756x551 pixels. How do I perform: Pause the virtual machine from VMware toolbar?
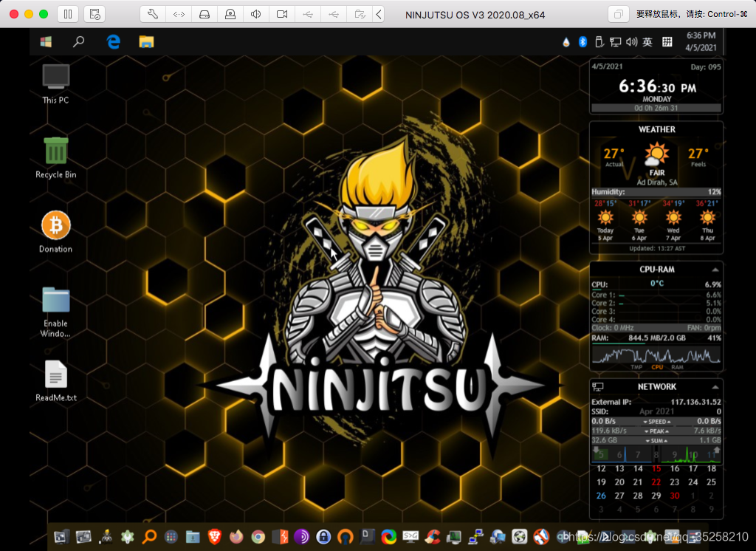pyautogui.click(x=68, y=14)
